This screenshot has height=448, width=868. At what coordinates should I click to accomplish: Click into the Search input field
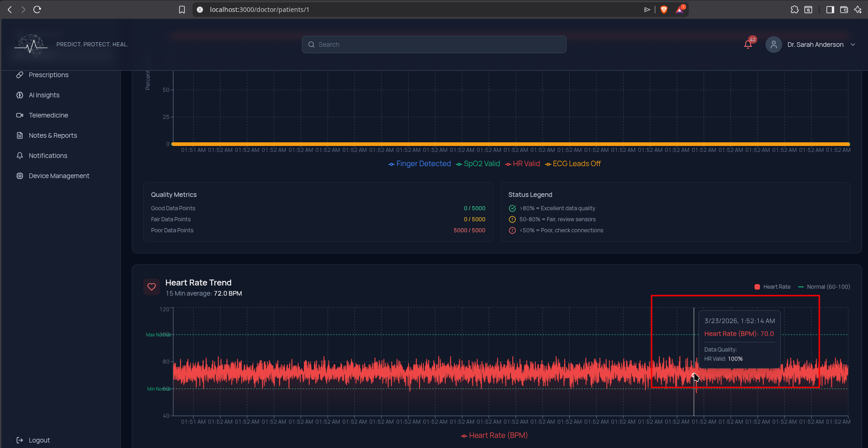[434, 45]
